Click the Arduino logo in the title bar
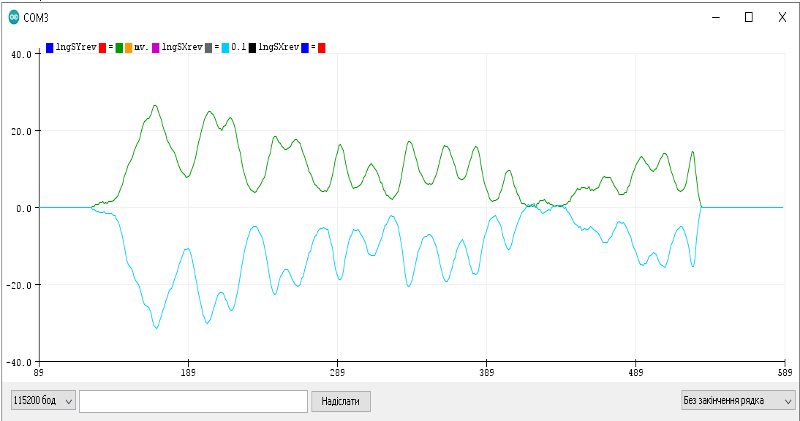Screen dimensions: 800x421 (13, 17)
